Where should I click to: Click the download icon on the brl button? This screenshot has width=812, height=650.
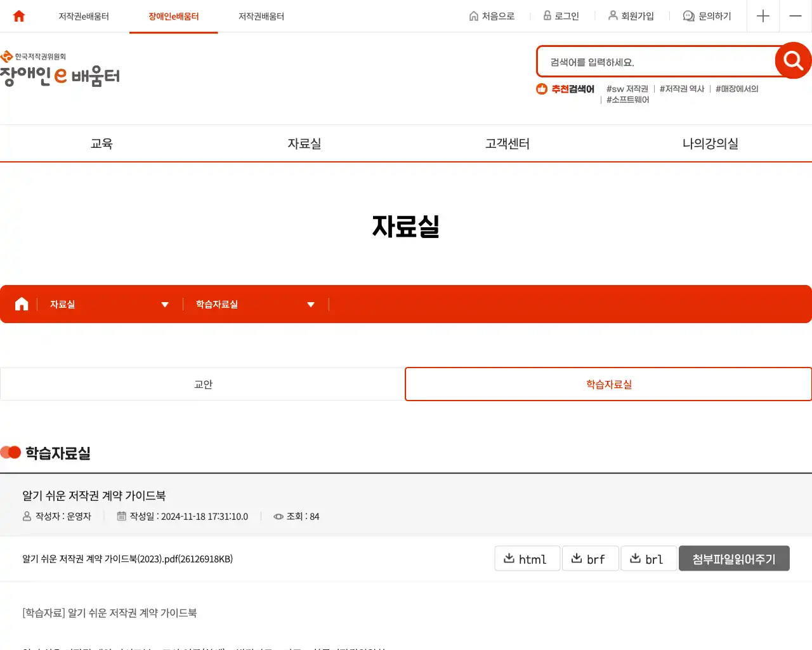635,558
